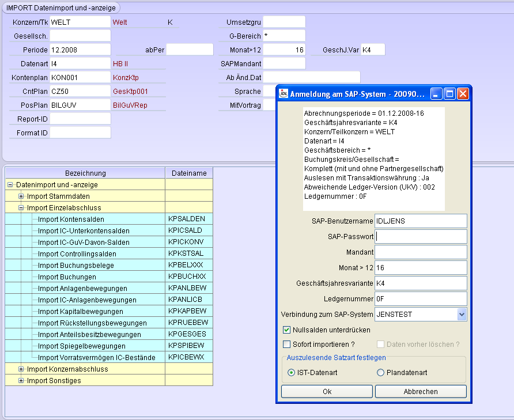This screenshot has width=514, height=420.
Task: Click the Format ID field
Action: pos(80,133)
